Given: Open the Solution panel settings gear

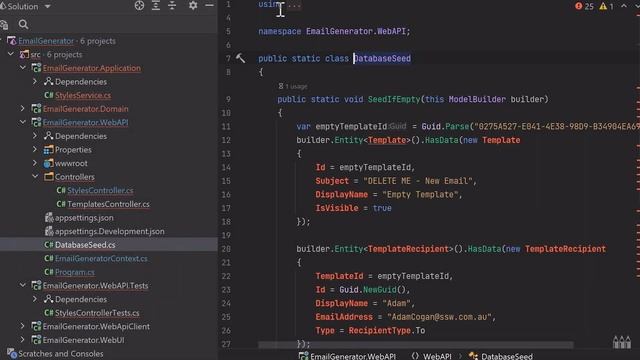Looking at the screenshot, I should point(193,6).
